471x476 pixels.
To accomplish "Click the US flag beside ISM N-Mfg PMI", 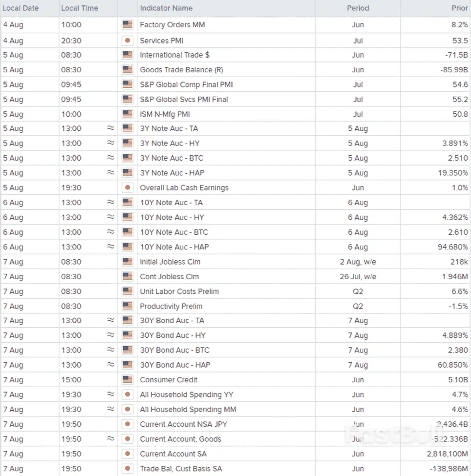I will [x=127, y=114].
